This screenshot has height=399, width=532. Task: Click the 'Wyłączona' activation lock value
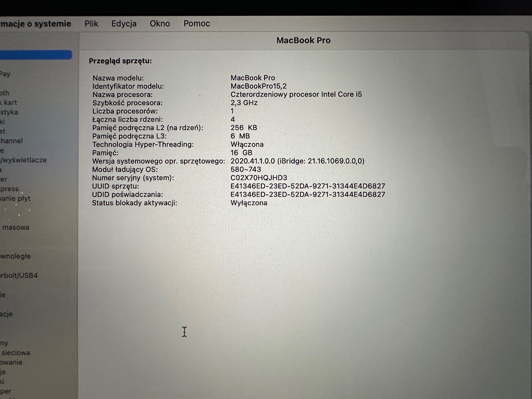pos(249,203)
